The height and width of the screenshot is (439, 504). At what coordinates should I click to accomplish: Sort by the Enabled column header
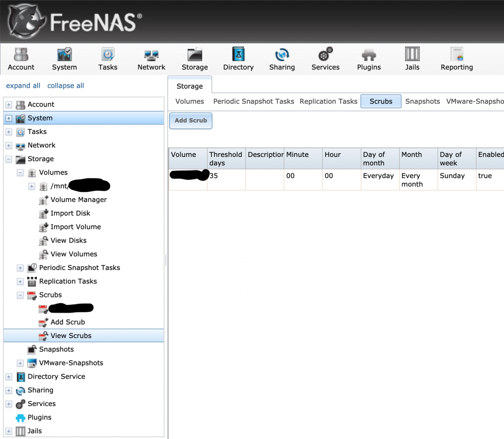click(x=490, y=158)
